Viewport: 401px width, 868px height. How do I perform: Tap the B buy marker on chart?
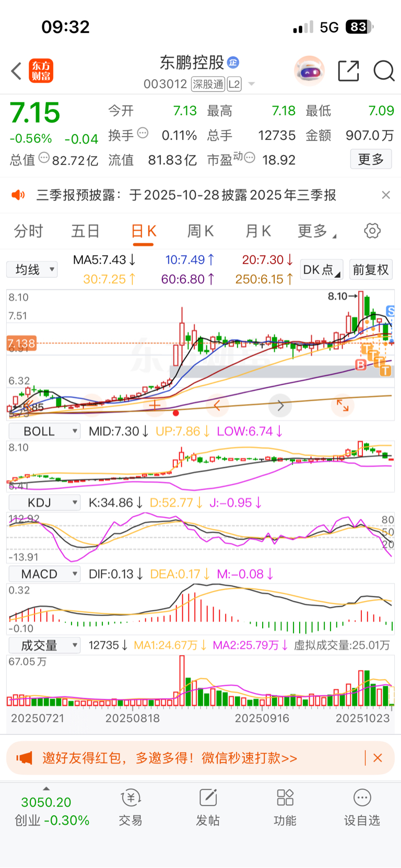(x=360, y=365)
